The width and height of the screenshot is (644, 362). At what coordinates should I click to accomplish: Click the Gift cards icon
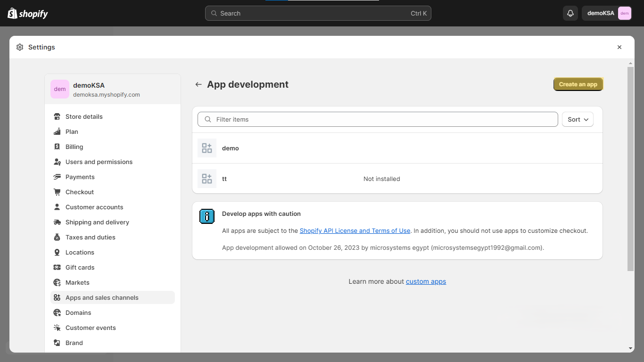[57, 267]
